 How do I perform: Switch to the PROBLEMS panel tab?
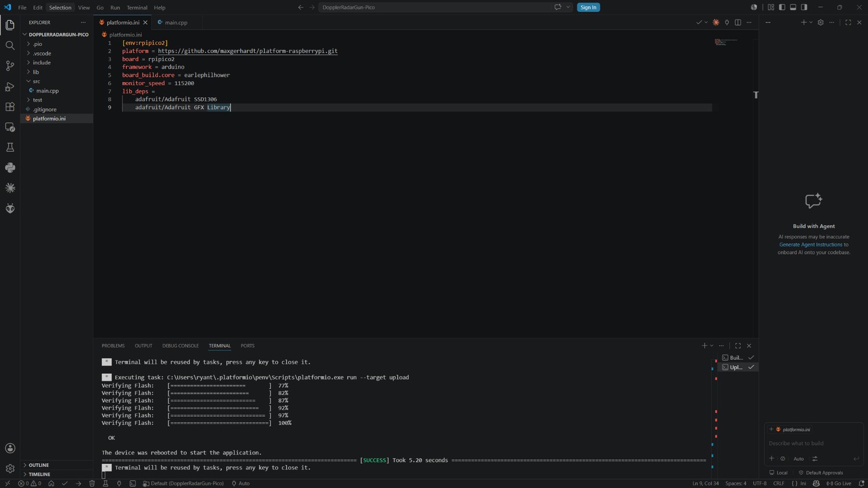pyautogui.click(x=113, y=346)
